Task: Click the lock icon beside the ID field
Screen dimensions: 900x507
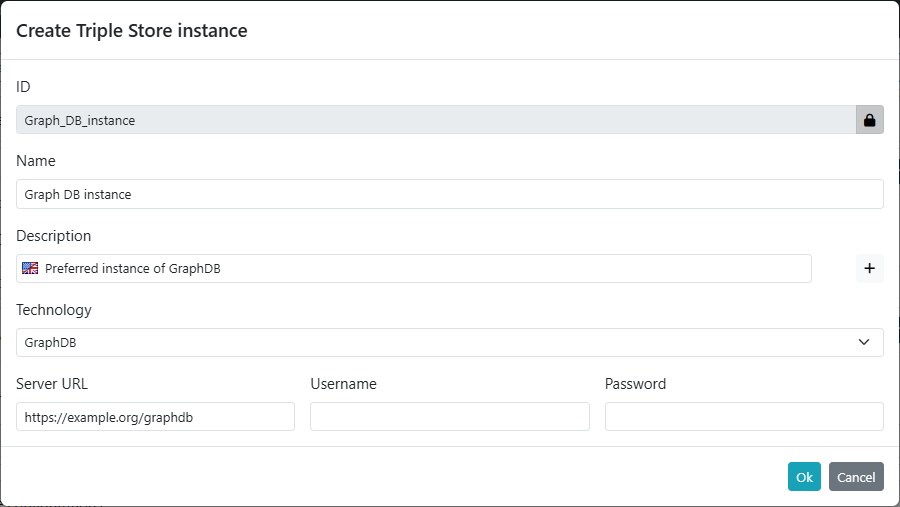Action: click(x=869, y=120)
